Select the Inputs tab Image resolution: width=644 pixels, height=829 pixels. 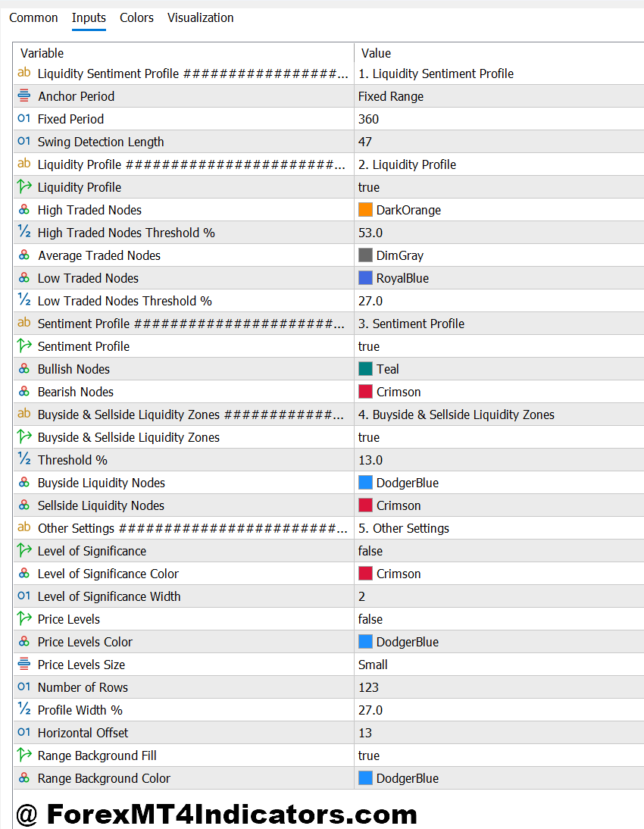click(89, 18)
